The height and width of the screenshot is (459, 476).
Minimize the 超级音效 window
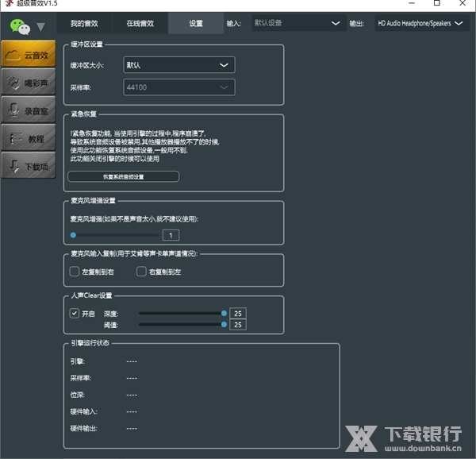tap(412, 3)
